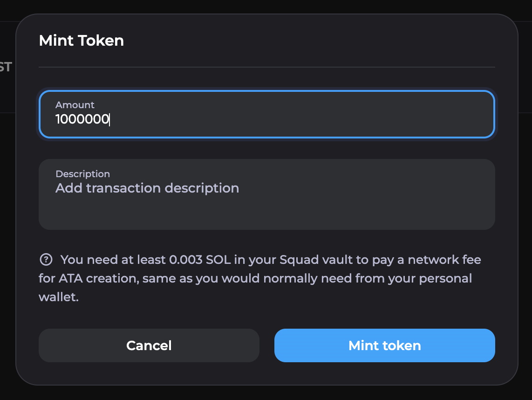
Task: Click the Description text area
Action: 266,194
